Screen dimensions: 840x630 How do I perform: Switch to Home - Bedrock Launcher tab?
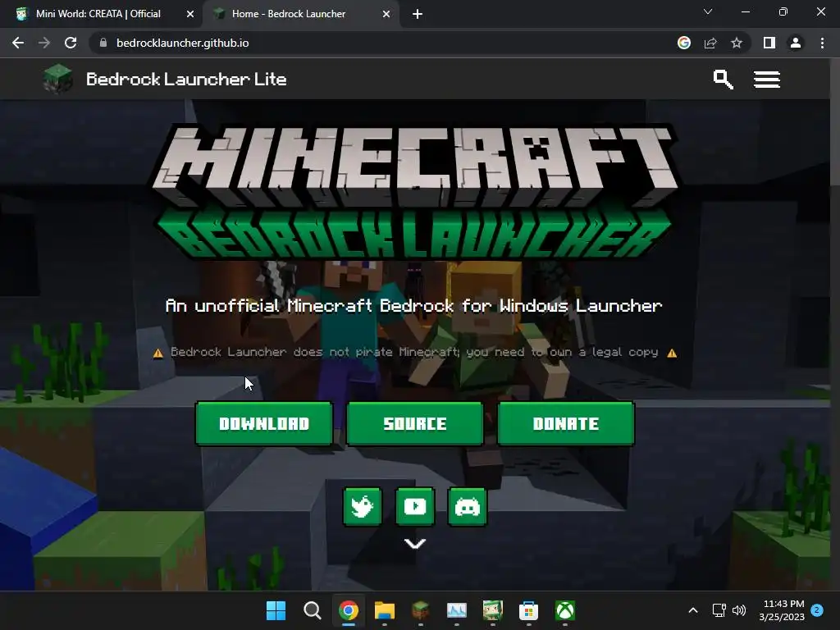pyautogui.click(x=300, y=14)
